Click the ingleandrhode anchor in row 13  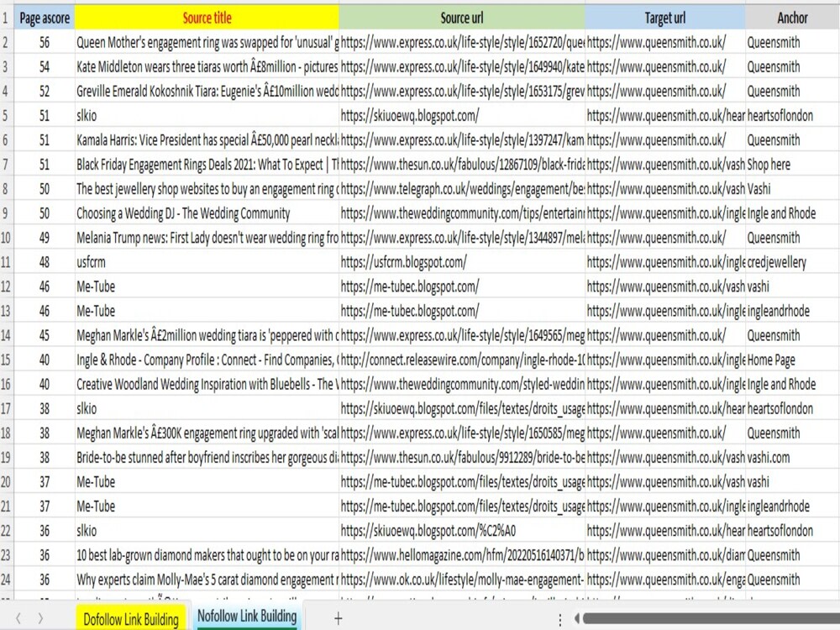[x=792, y=311]
